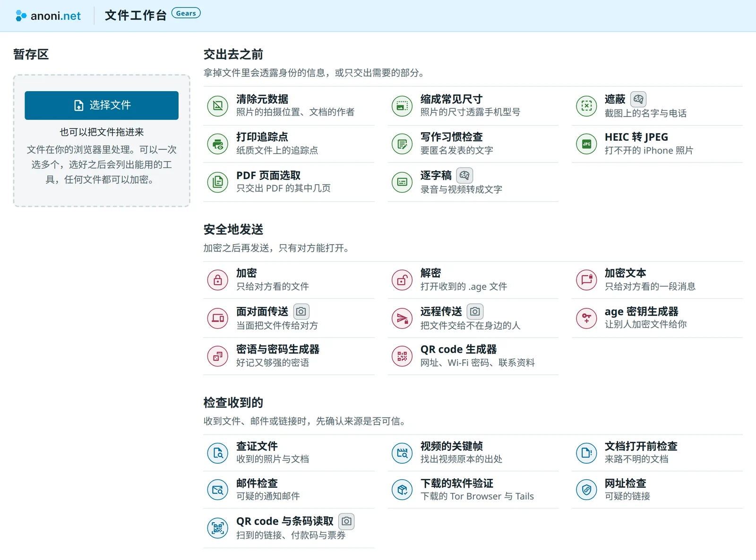756x560 pixels.
Task: Click the text 网址、Wi-Fi 密码、联系资料
Action: (478, 363)
